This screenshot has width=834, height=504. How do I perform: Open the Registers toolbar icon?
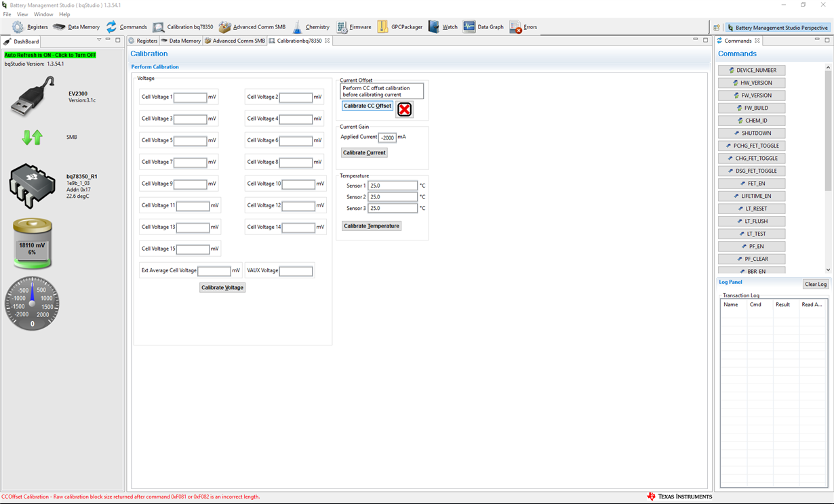point(18,27)
